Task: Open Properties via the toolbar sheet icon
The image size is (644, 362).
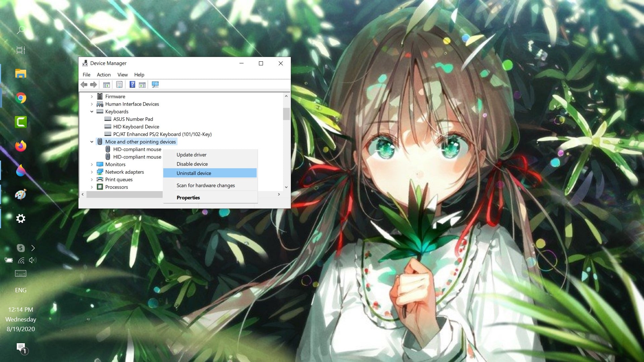Action: tap(119, 85)
